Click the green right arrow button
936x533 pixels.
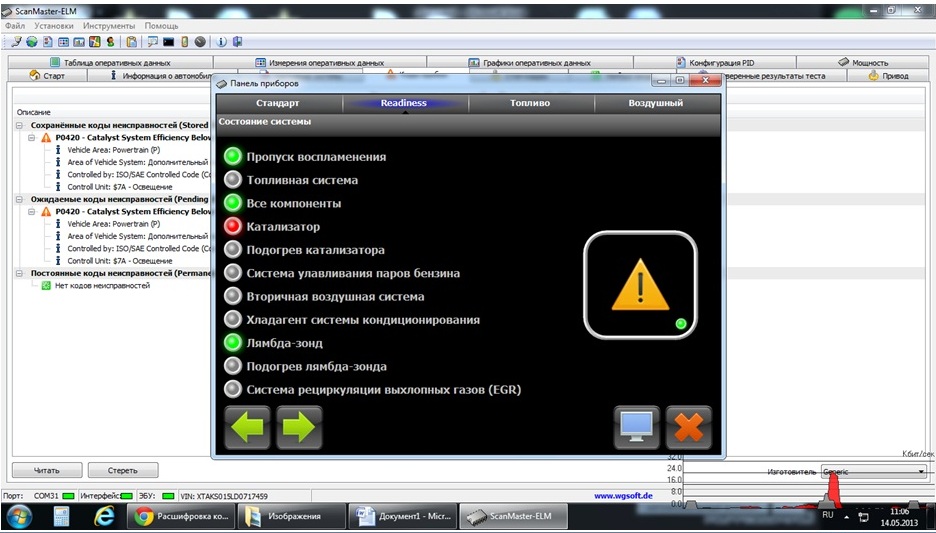click(x=298, y=427)
